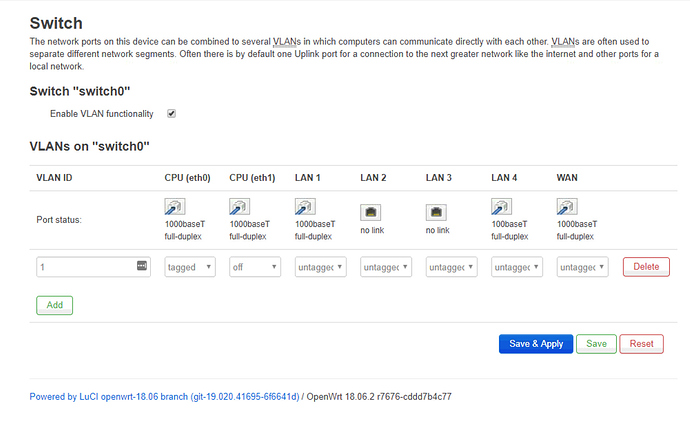Screen dimensions: 690x425
Task: Click the CPU (eth1) column header
Action: tap(252, 178)
